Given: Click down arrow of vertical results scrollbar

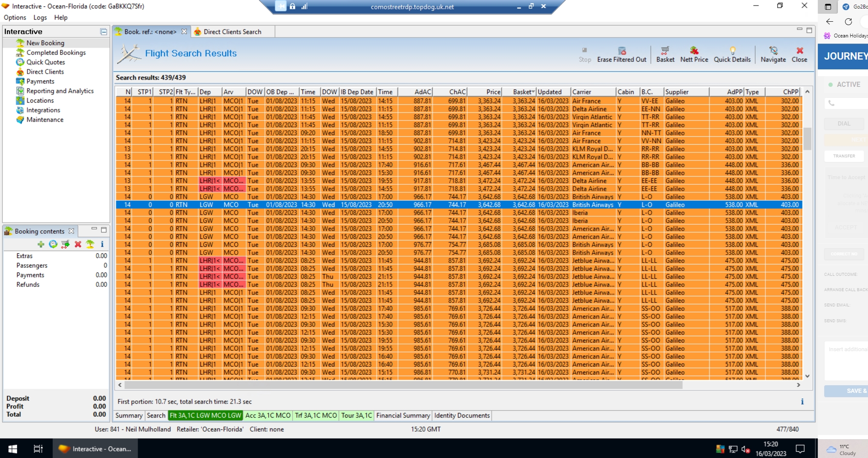Looking at the screenshot, I should tap(807, 376).
